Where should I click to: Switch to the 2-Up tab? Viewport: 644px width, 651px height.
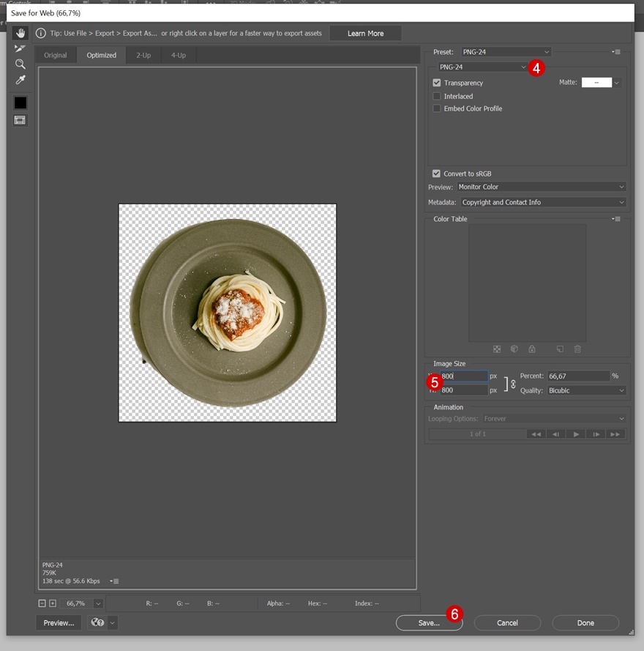pos(143,55)
